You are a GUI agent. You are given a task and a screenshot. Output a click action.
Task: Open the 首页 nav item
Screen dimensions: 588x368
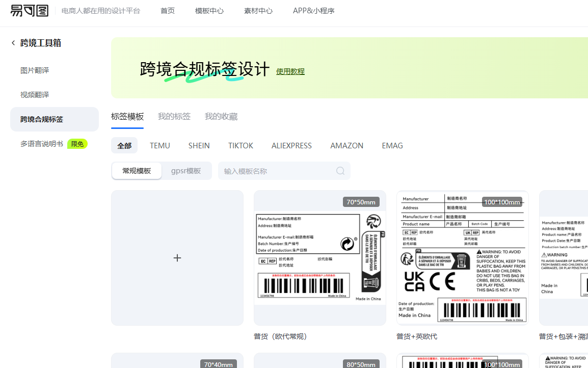(168, 11)
